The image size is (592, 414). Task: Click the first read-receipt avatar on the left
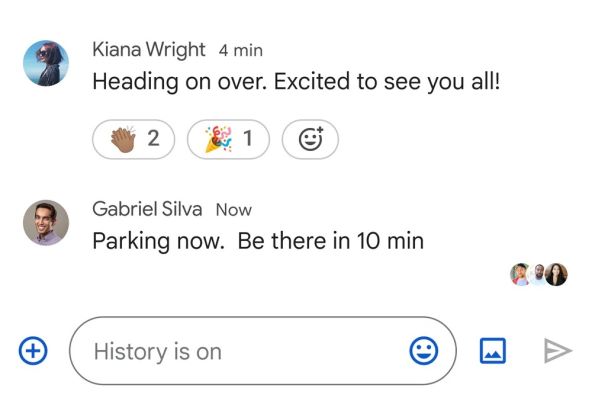pos(521,274)
